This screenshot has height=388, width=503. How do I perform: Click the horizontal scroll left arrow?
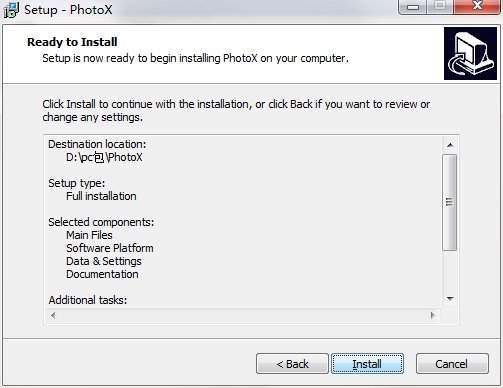(x=53, y=315)
